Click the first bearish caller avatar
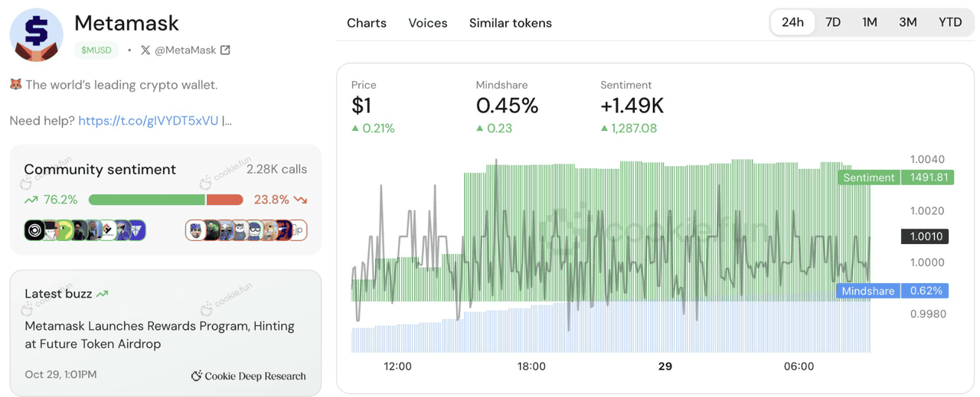This screenshot has height=397, width=980. 197,230
